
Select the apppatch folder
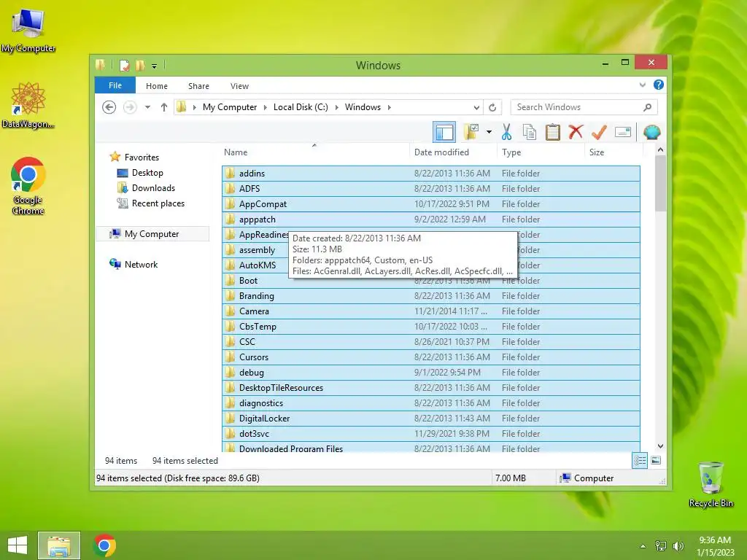430,219
